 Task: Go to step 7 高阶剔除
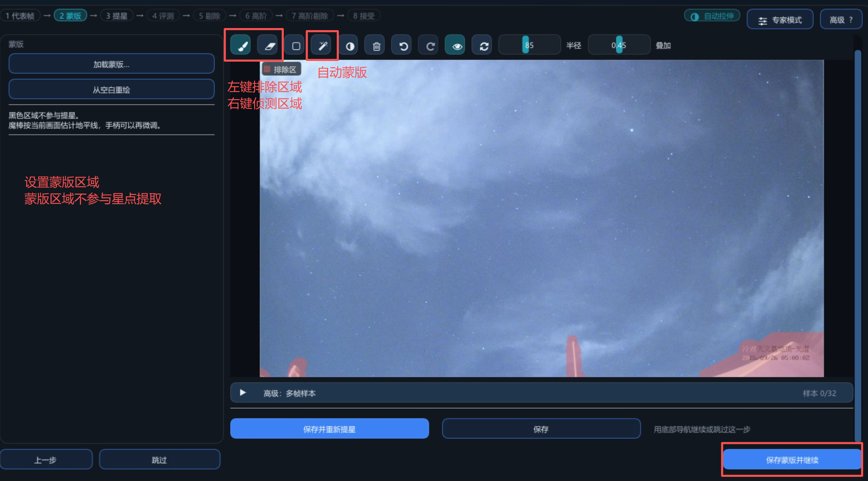coord(310,16)
